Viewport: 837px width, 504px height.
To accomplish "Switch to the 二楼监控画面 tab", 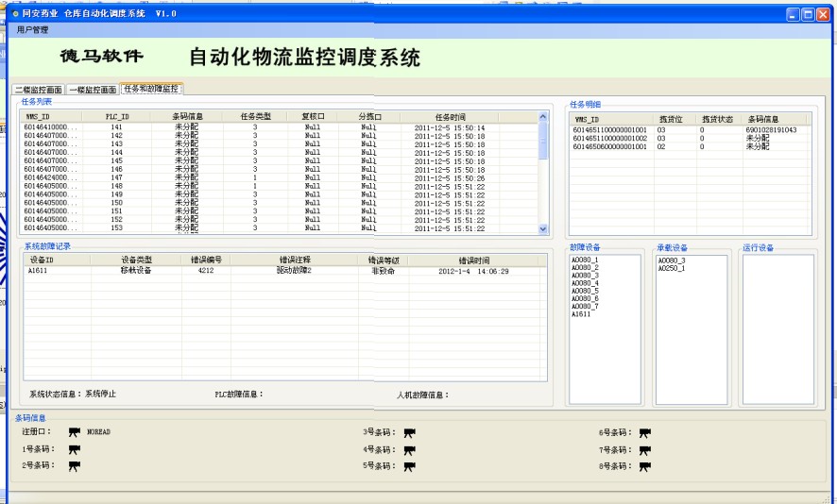I will [38, 89].
